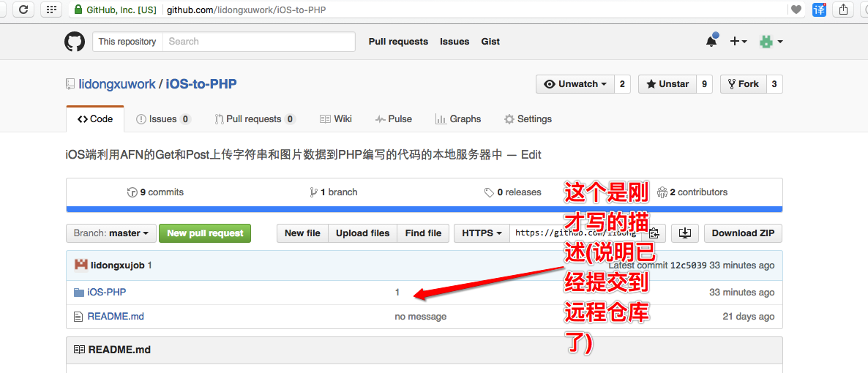The width and height of the screenshot is (868, 373).
Task: View the 9 commits
Action: (156, 192)
